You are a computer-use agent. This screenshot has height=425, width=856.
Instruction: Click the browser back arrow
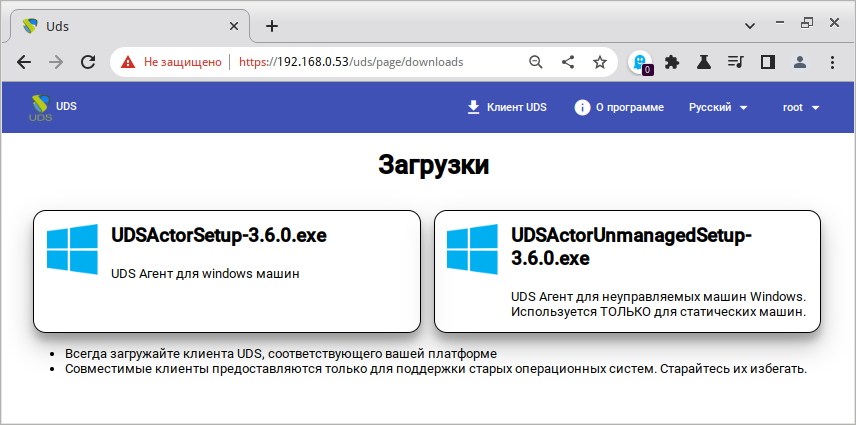24,62
